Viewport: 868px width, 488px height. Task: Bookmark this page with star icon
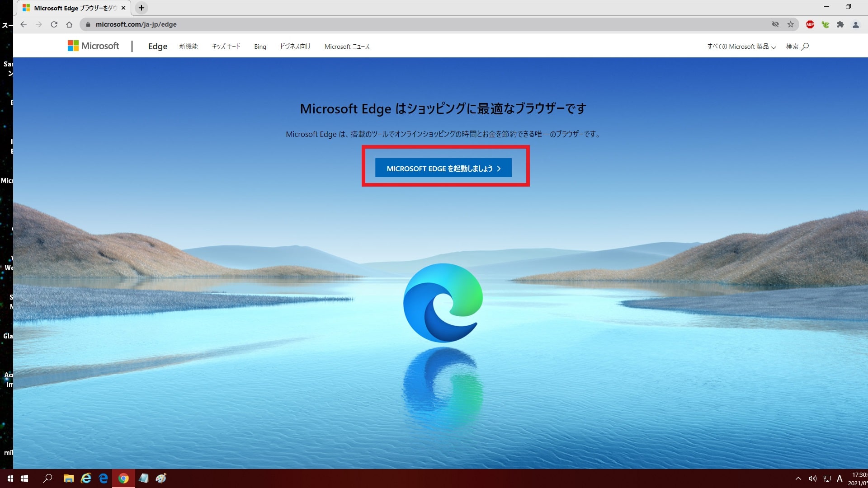(x=790, y=24)
